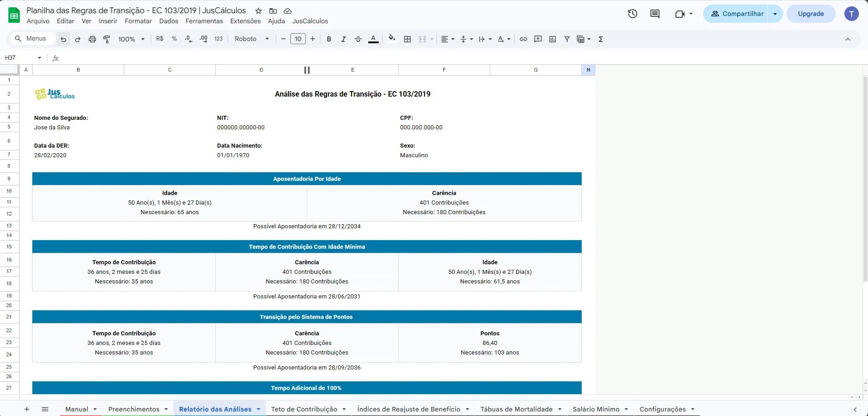
Task: Click the video call camera icon
Action: pyautogui.click(x=680, y=14)
